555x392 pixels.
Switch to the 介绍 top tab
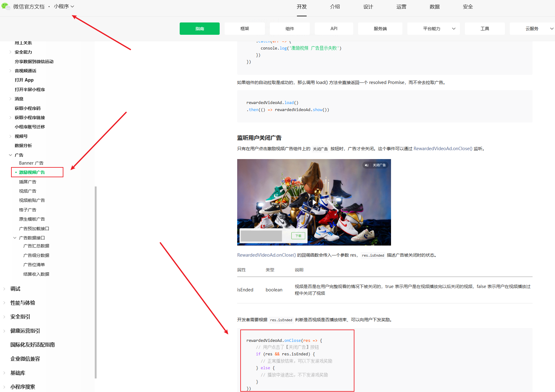coord(335,7)
